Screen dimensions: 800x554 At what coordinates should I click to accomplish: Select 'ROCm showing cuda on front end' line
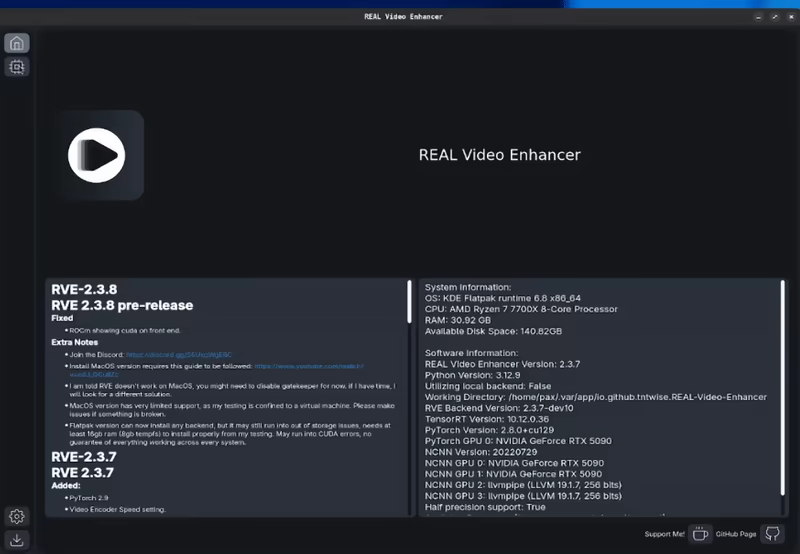click(x=125, y=331)
